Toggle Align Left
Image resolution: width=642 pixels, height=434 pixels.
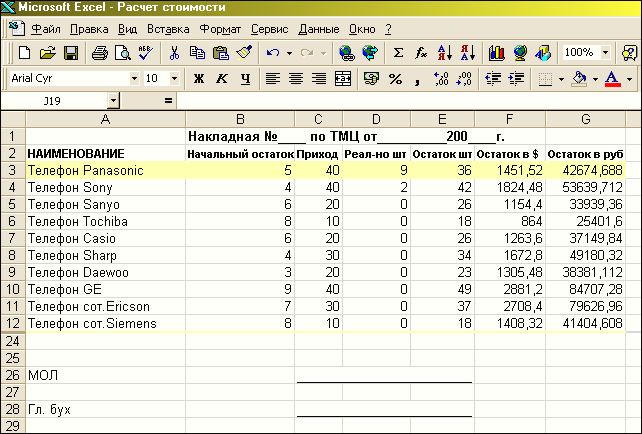[273, 78]
